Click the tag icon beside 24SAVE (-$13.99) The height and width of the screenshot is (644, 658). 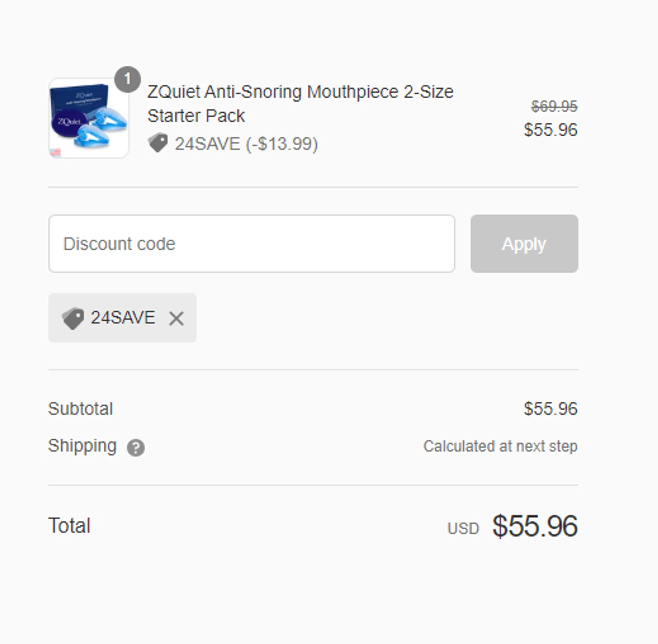point(158,143)
